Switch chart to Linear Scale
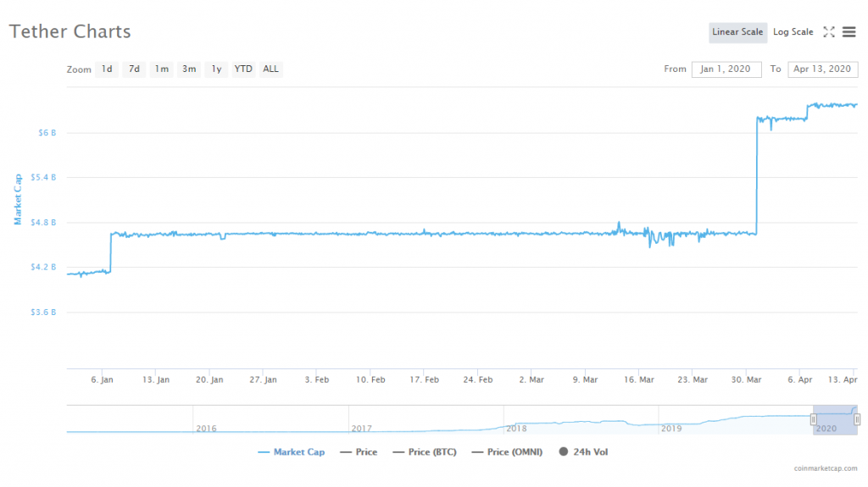This screenshot has height=487, width=868. (738, 32)
